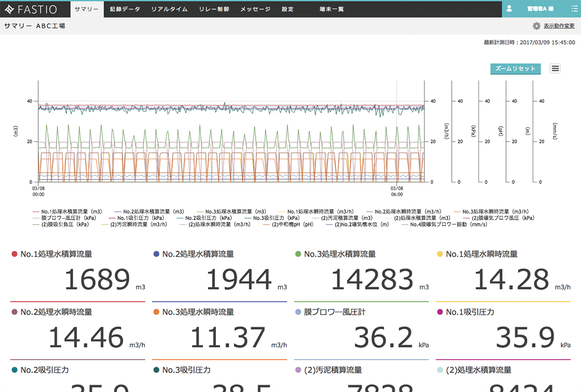Toggle No.2処理水瞬時流量 (m3/h) legend series

click(x=405, y=211)
